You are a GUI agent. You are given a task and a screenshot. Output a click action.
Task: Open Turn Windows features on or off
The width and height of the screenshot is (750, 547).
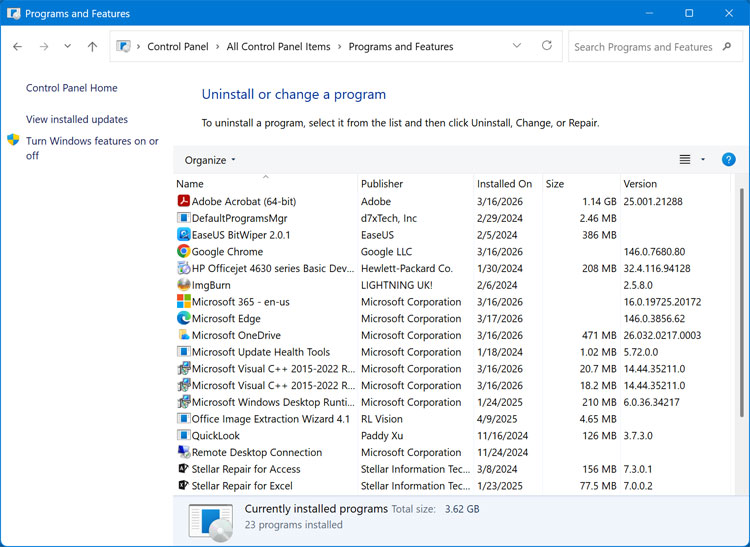click(x=92, y=148)
